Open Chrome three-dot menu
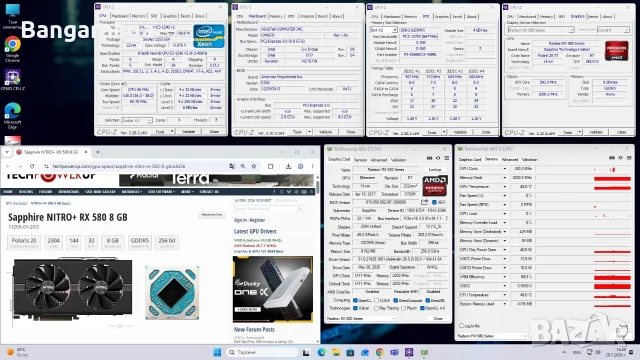Viewport: 640px width, 360px height. tap(312, 166)
